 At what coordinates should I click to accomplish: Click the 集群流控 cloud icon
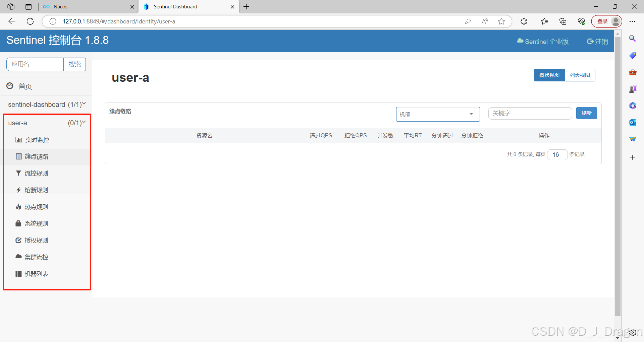(19, 257)
